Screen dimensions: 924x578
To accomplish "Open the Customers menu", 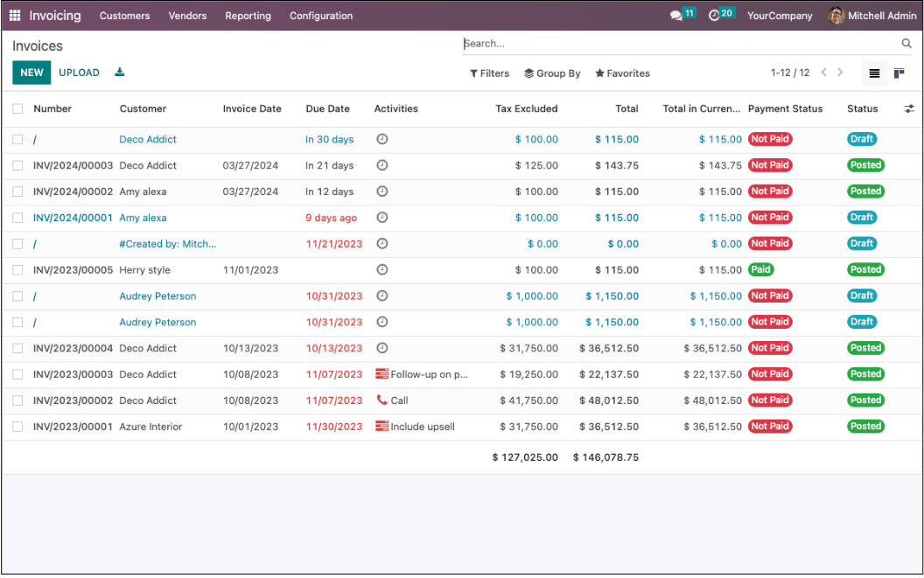I will click(124, 16).
